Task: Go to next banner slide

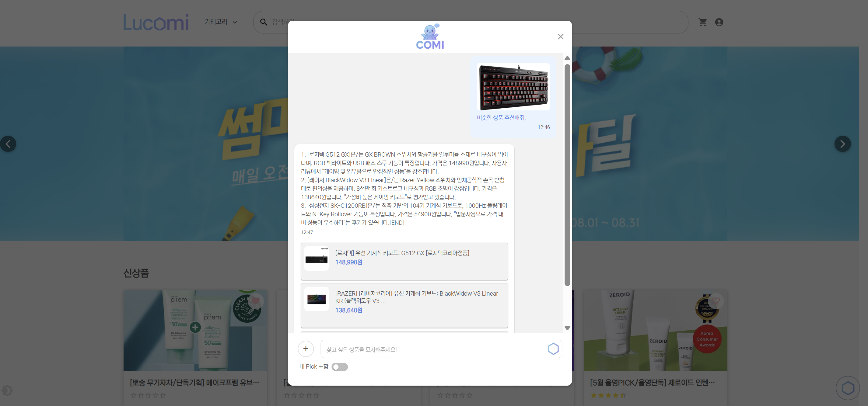Action: point(842,144)
